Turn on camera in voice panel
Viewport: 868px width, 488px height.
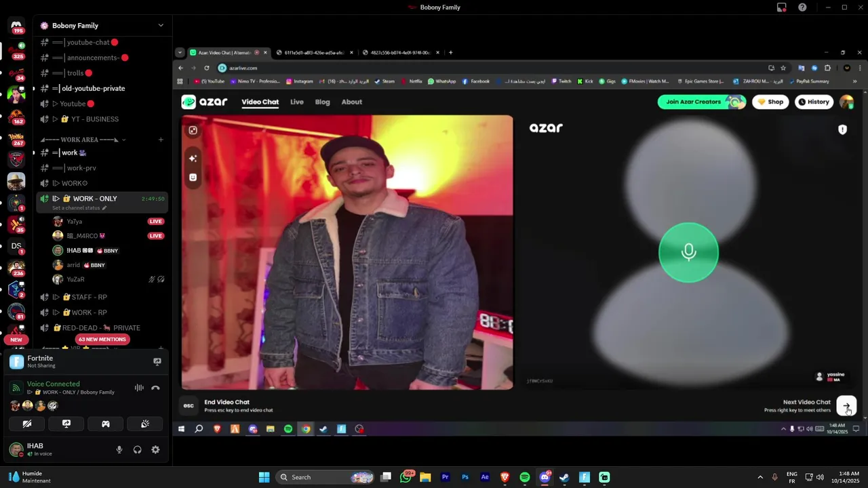pyautogui.click(x=27, y=424)
